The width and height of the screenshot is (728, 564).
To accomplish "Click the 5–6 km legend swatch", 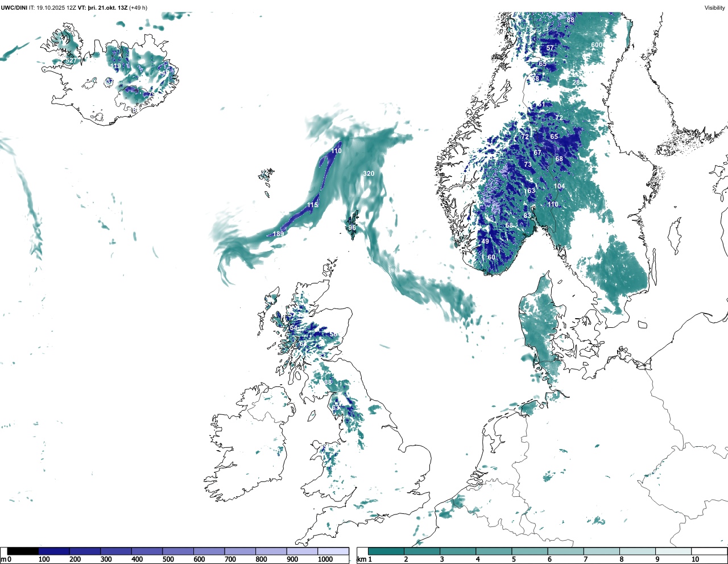I will 530,551.
